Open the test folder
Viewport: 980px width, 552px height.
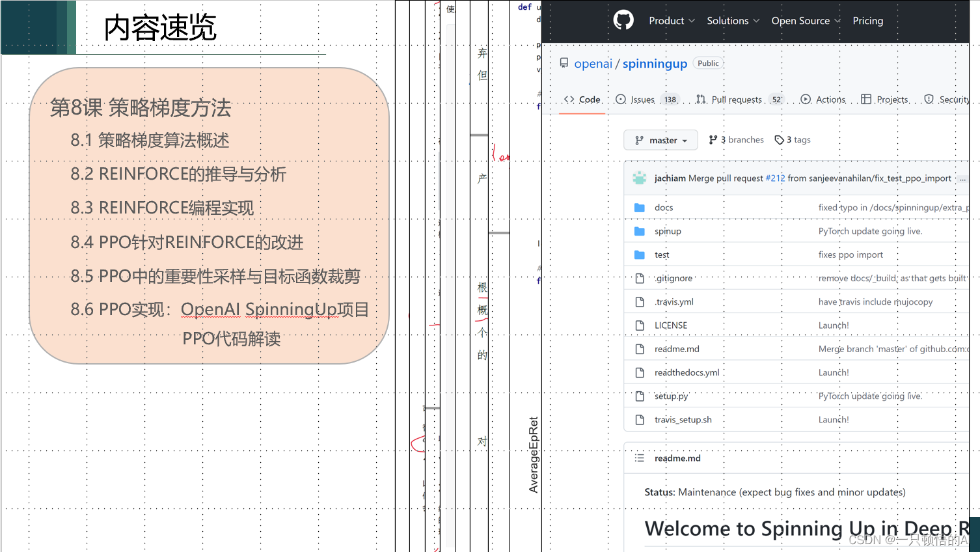point(662,255)
